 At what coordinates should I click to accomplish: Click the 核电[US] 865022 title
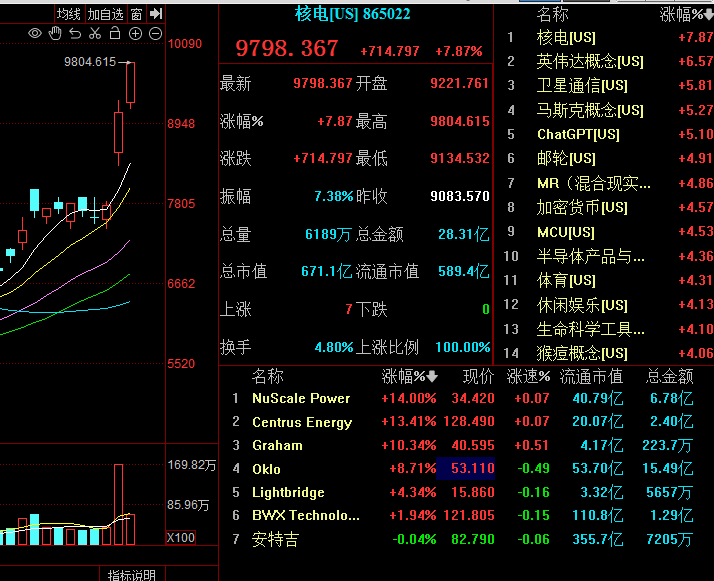click(x=352, y=14)
